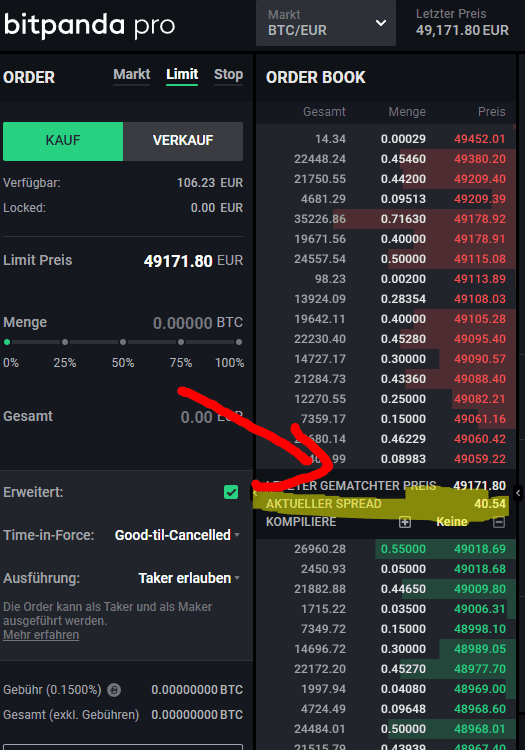Screen dimensions: 525x750
Task: Switch to the Stop order tab
Action: coord(229,75)
